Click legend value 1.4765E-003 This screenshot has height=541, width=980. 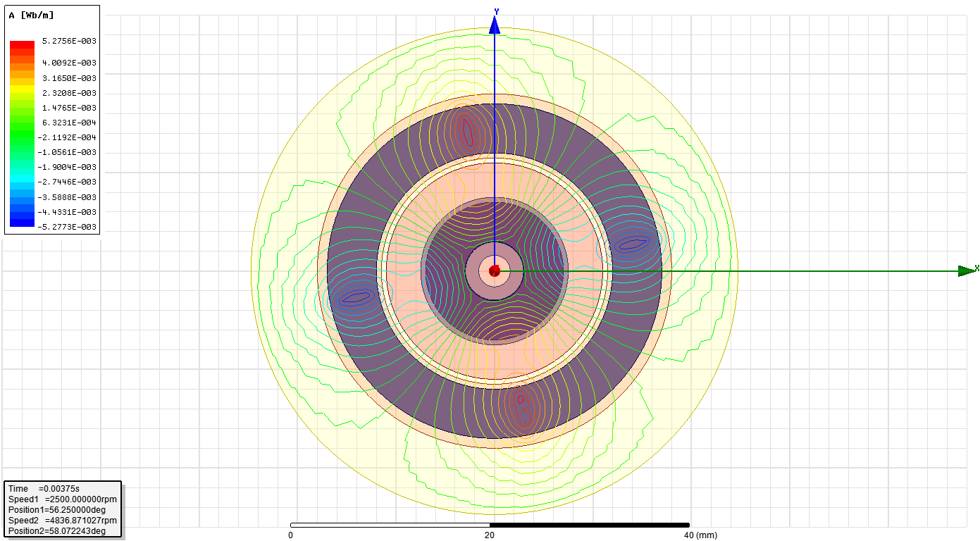[x=69, y=108]
